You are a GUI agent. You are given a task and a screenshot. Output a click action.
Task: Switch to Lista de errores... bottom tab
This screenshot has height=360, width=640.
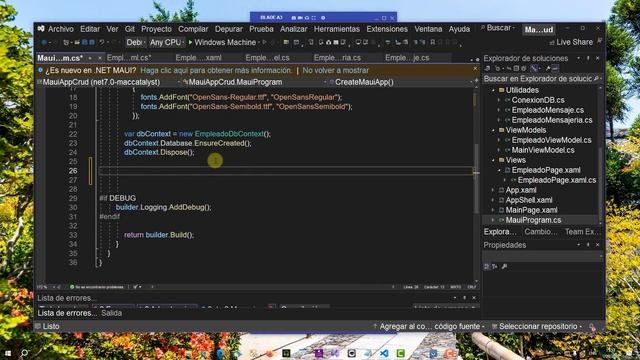pyautogui.click(x=67, y=313)
